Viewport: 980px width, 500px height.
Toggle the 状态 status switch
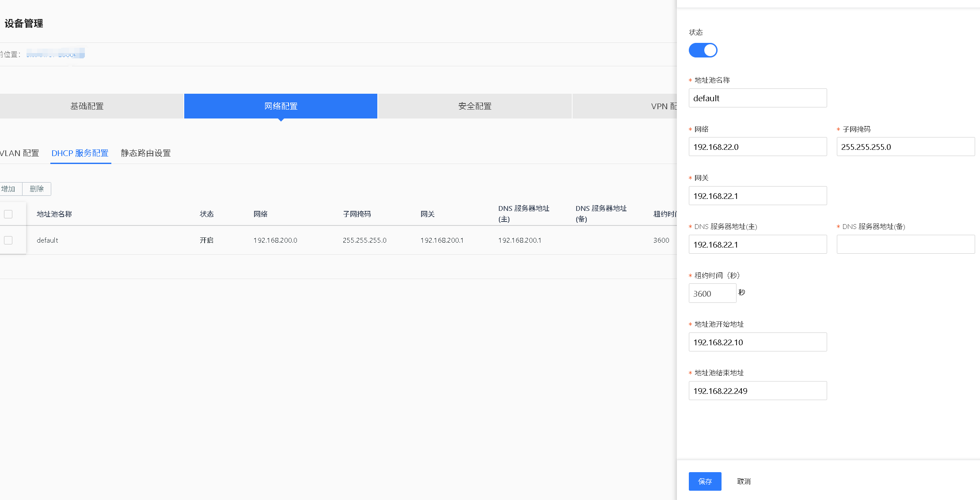pos(703,50)
